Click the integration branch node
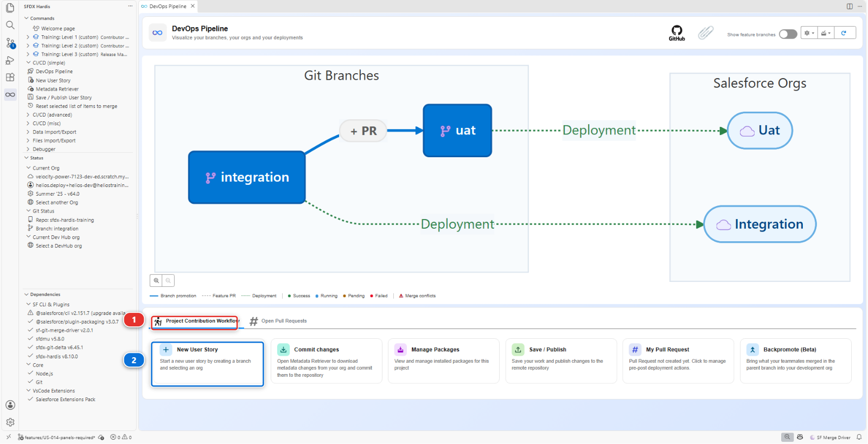Image resolution: width=868 pixels, height=444 pixels. (x=247, y=177)
